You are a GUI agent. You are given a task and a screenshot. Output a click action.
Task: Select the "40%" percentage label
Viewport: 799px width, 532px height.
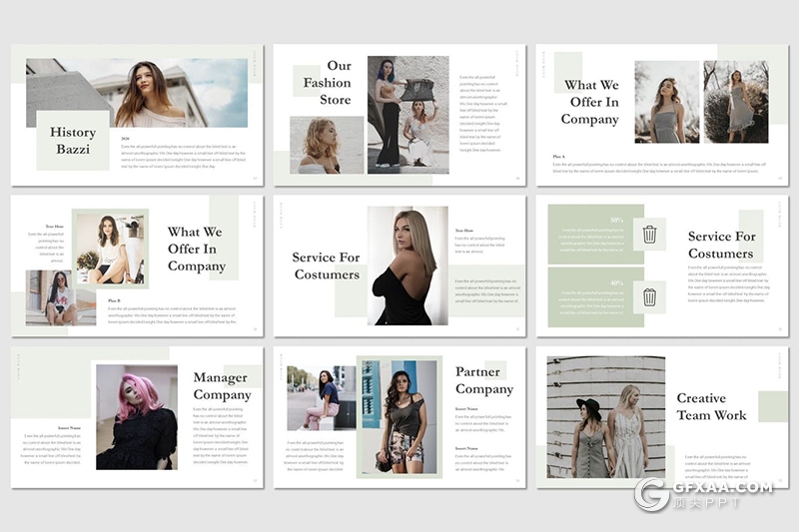(x=616, y=282)
